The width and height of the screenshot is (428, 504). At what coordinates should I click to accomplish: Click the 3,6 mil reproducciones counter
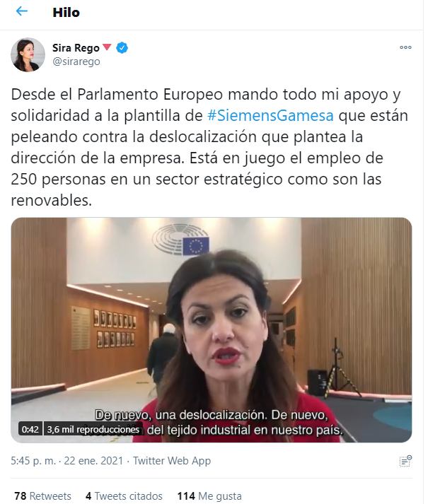[x=93, y=430]
